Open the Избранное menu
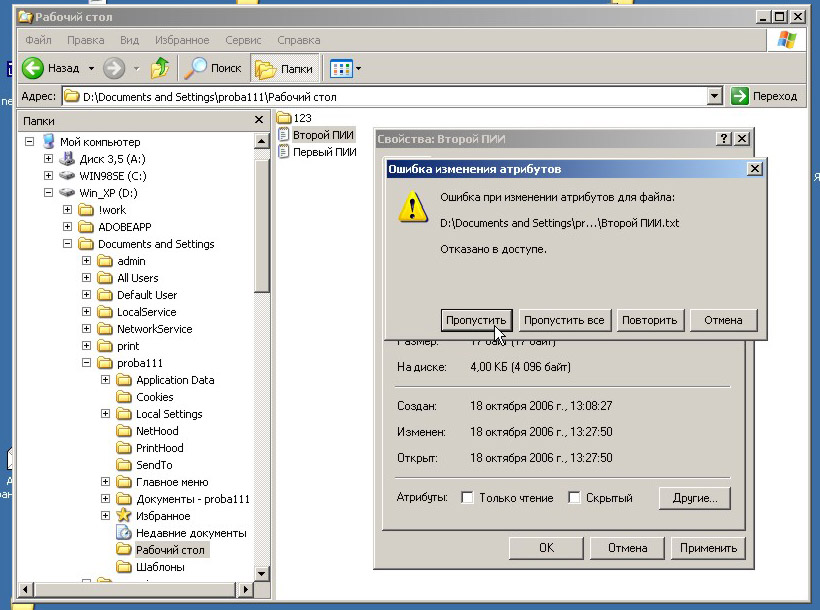 (183, 40)
